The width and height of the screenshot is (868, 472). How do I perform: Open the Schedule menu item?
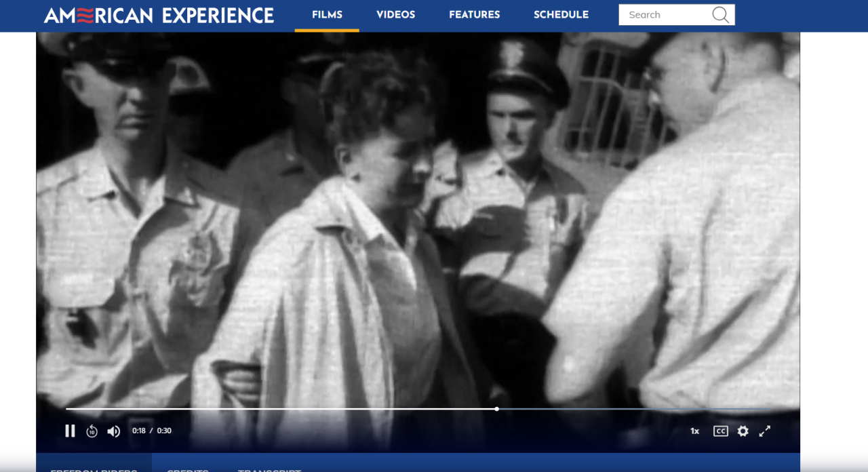pos(561,15)
